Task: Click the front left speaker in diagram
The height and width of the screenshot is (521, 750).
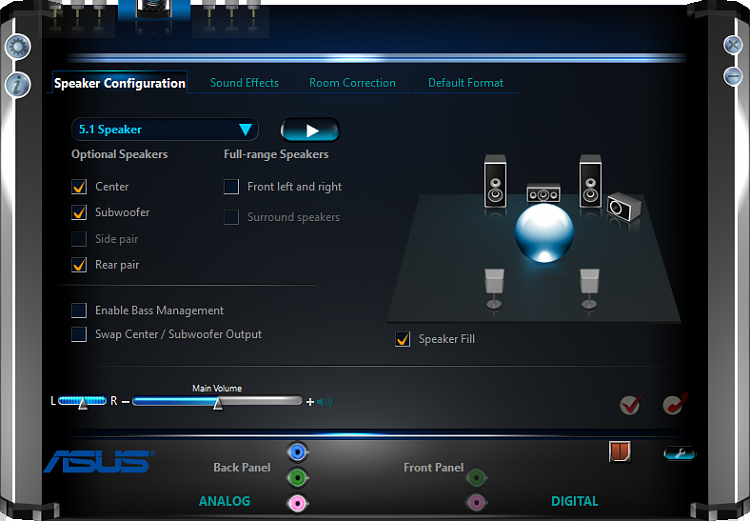Action: [x=495, y=182]
